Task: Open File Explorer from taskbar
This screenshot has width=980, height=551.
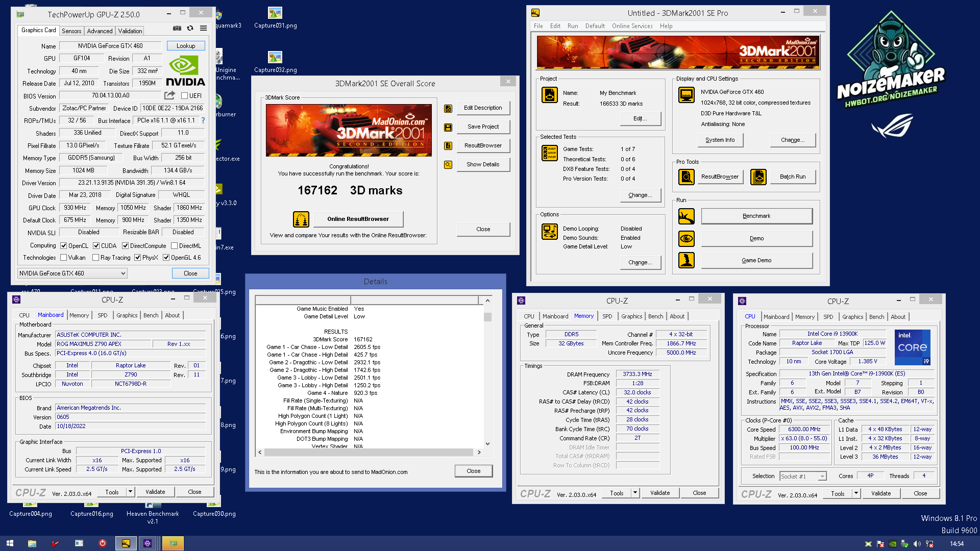Action: click(32, 543)
